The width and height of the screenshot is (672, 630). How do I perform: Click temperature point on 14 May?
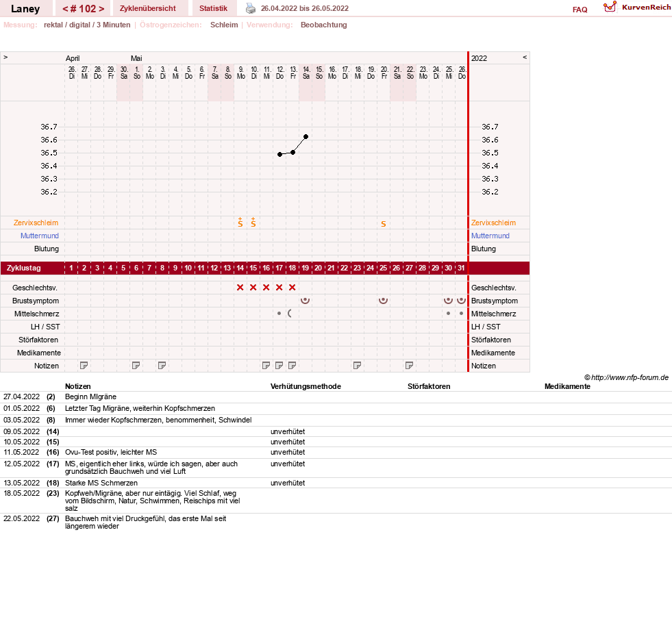[306, 137]
